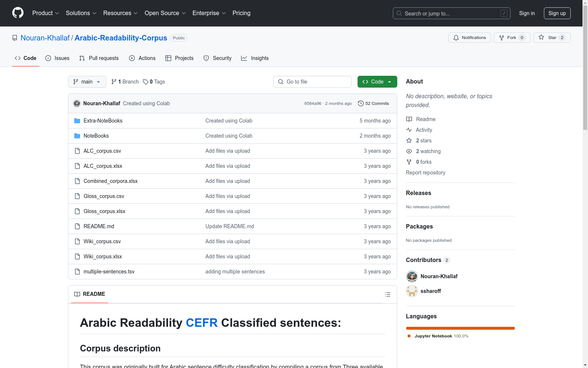Click the Fork button
Viewport: 588px width, 368px height.
[512, 38]
